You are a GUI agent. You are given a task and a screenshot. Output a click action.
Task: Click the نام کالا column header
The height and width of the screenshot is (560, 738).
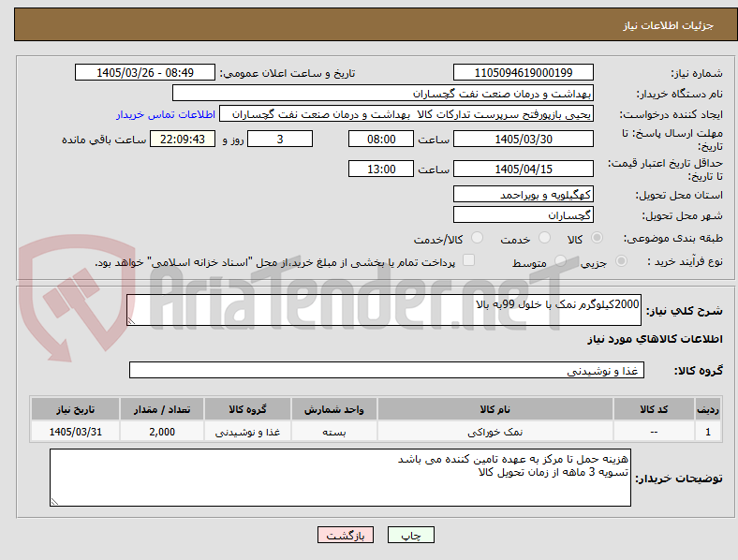(495, 409)
